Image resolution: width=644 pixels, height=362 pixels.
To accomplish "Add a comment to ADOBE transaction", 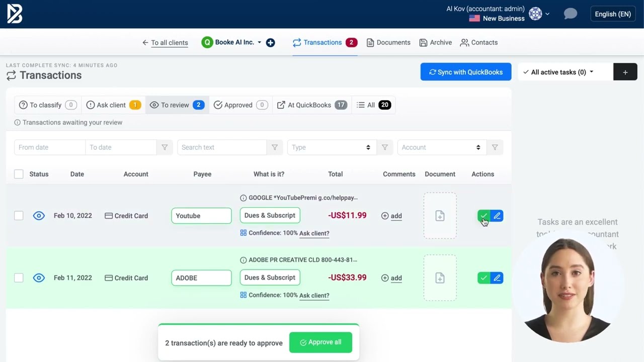I will 391,278.
